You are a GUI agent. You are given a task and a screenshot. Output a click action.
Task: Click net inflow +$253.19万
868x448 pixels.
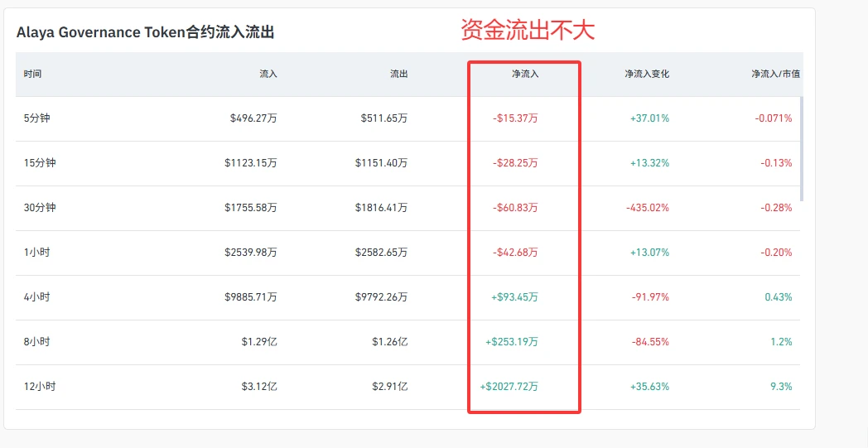[512, 342]
